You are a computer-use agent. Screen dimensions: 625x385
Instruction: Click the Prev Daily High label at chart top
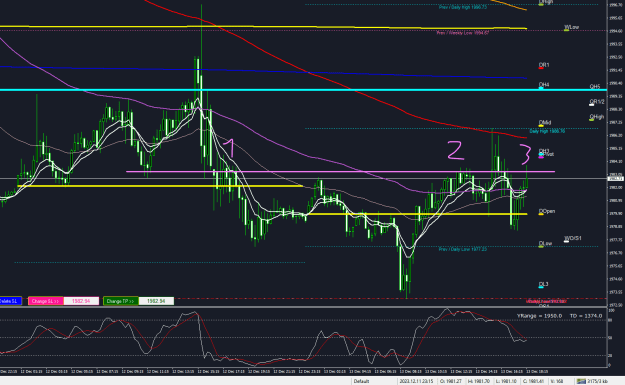click(462, 8)
